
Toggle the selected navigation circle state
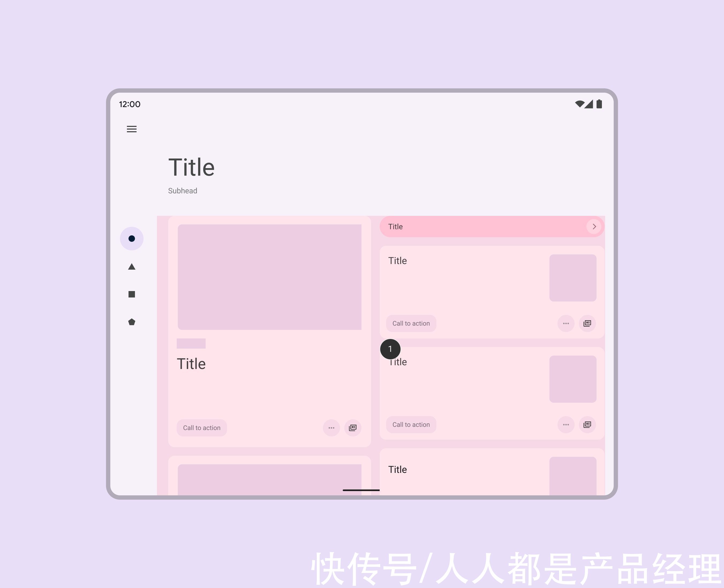pyautogui.click(x=131, y=238)
